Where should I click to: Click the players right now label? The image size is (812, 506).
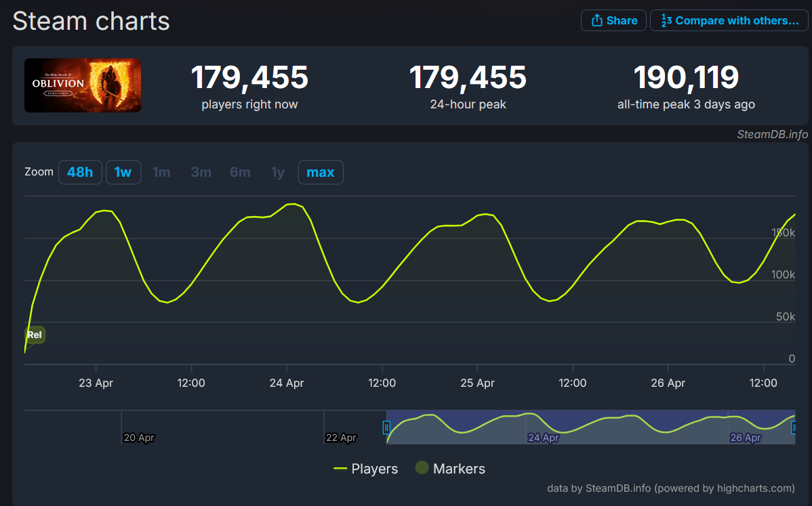(249, 104)
